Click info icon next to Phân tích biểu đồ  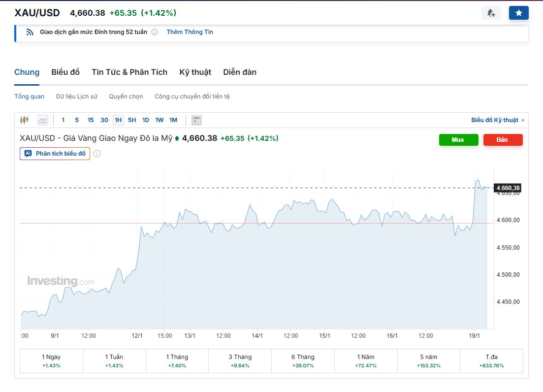pos(97,154)
